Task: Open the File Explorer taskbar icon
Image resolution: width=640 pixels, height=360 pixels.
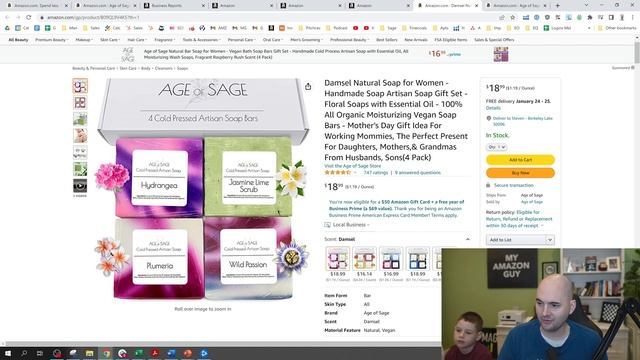Action: [90, 353]
